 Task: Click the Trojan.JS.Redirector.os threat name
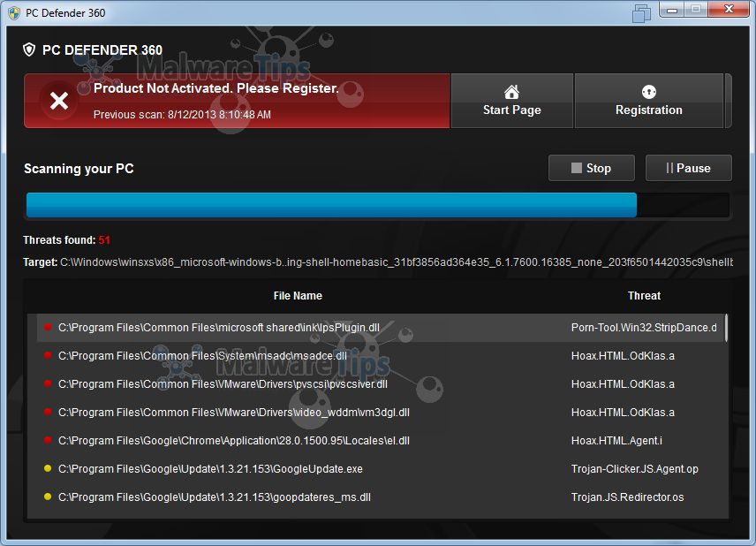pos(627,497)
